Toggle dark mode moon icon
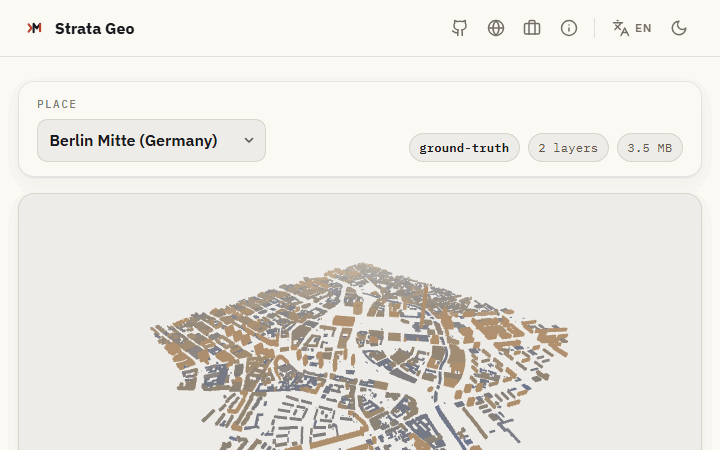Viewport: 720px width, 450px height. [x=679, y=28]
